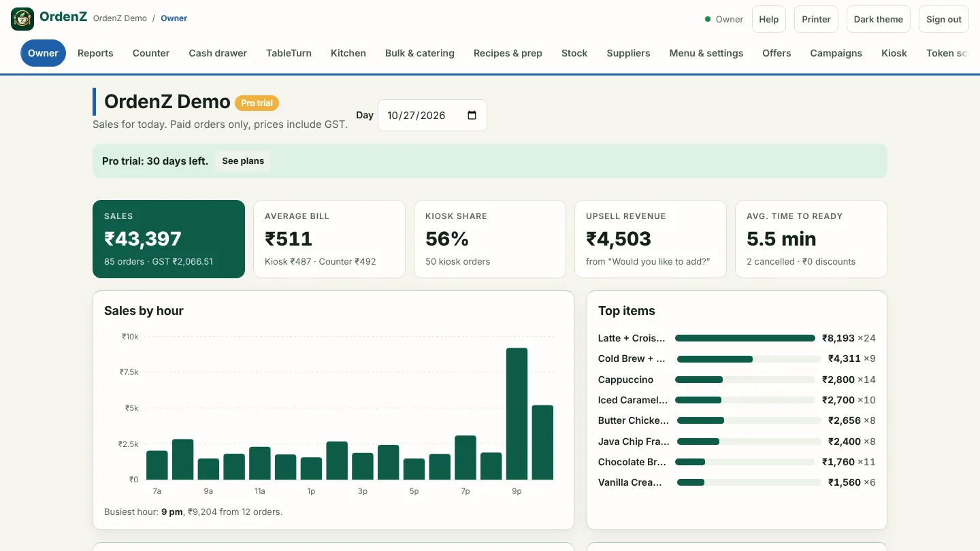Open the Owner tab
The width and height of the screenshot is (980, 551).
(x=43, y=53)
